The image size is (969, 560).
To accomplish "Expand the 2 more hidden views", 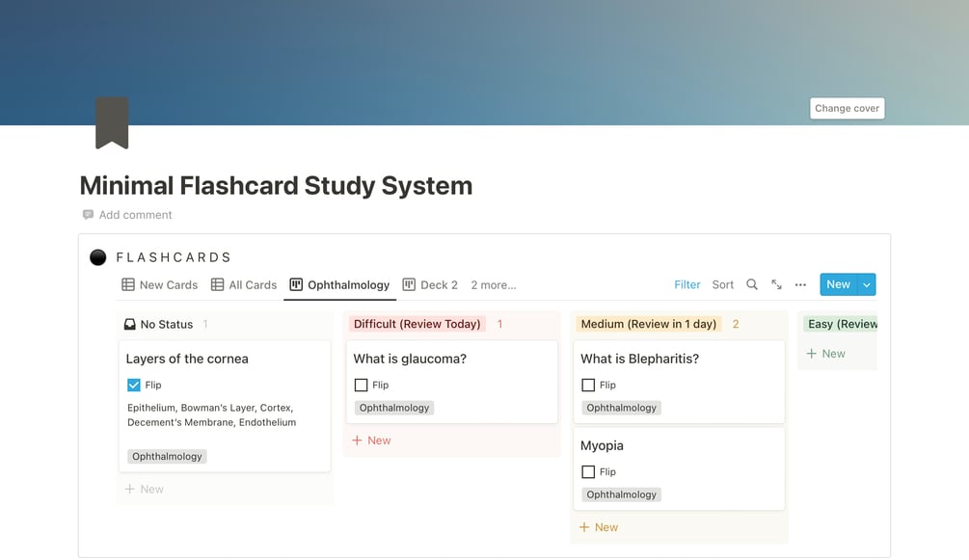I will click(x=493, y=284).
